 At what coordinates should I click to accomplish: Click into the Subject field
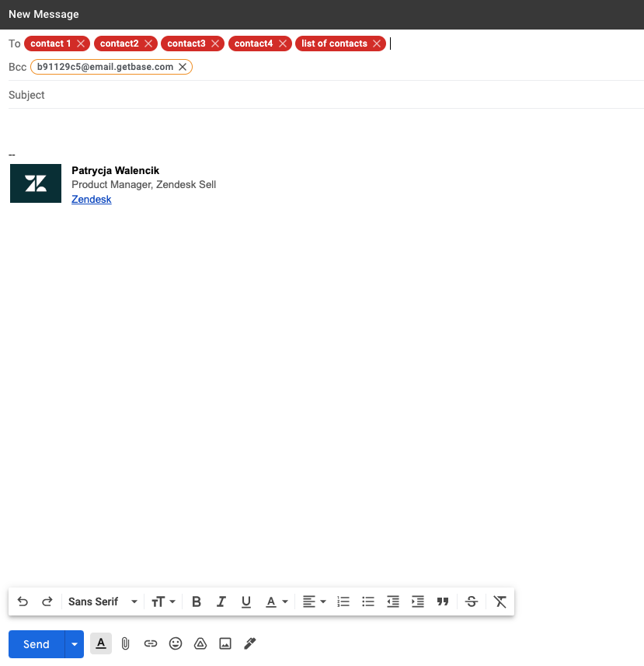tap(311, 95)
